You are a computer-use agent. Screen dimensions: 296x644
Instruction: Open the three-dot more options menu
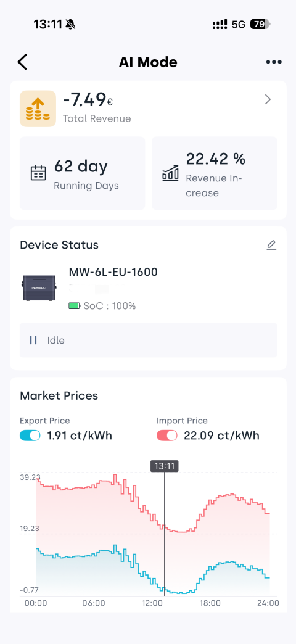[x=274, y=62]
